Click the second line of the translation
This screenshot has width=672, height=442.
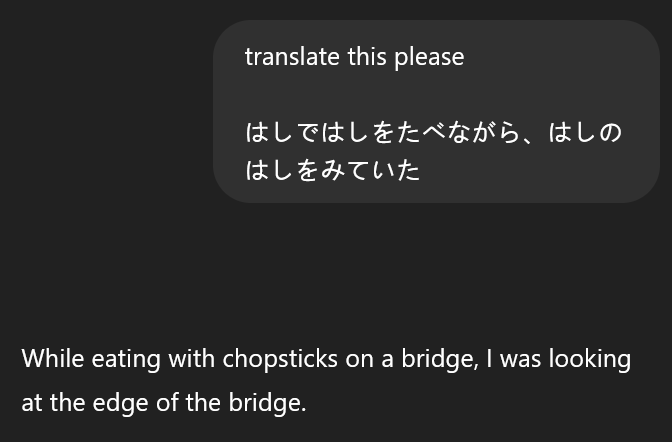point(163,404)
